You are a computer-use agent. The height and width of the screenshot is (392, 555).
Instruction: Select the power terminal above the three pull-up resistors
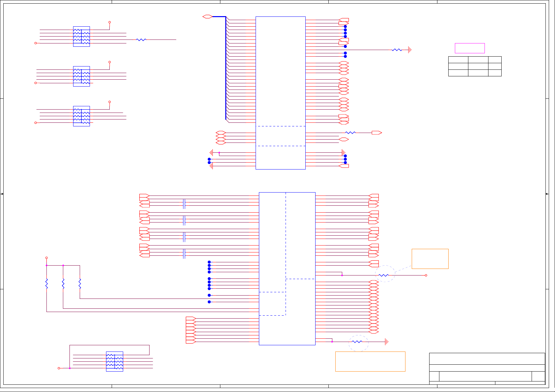[46, 258]
